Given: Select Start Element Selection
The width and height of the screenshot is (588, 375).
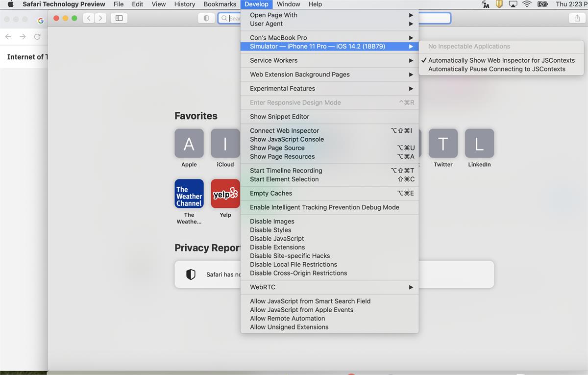Looking at the screenshot, I should point(330,179).
